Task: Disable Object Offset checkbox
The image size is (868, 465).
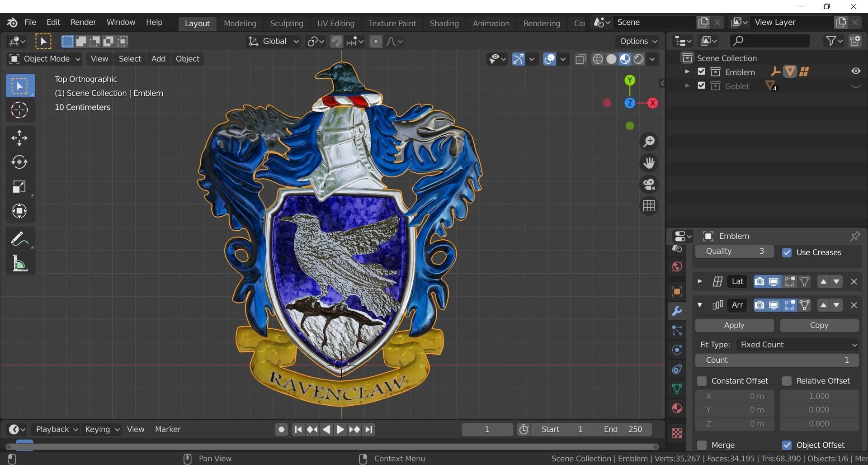Action: 787,445
